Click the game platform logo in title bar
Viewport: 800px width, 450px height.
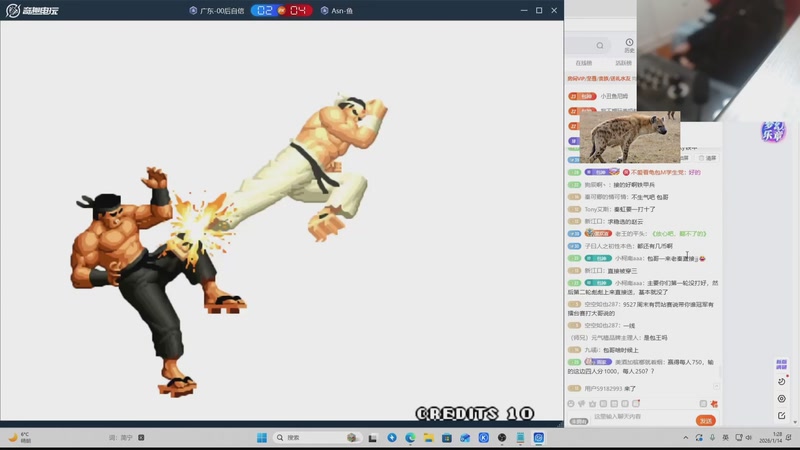(x=32, y=10)
